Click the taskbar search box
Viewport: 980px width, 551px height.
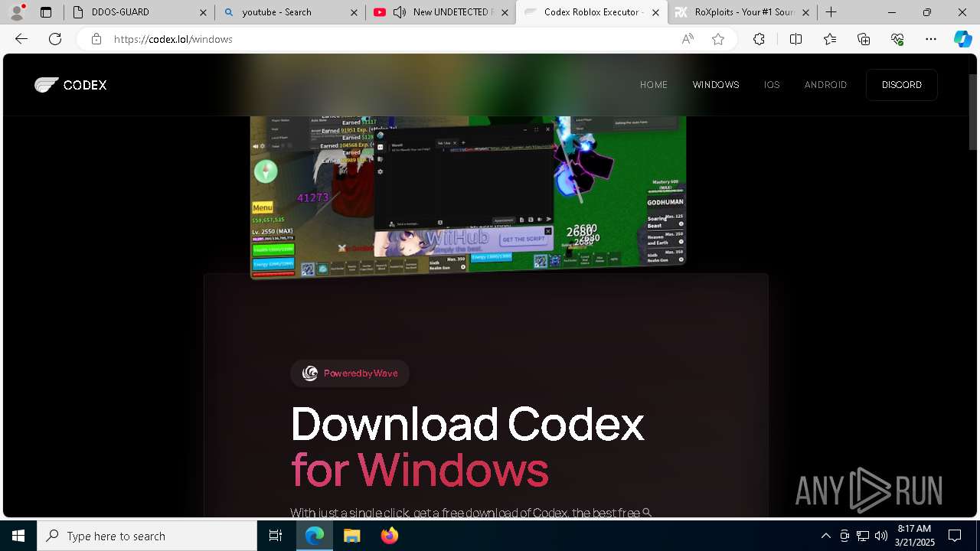pyautogui.click(x=147, y=536)
